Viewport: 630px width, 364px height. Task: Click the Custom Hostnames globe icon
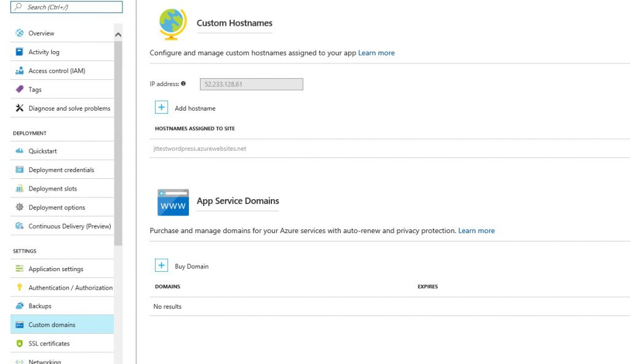tap(173, 24)
